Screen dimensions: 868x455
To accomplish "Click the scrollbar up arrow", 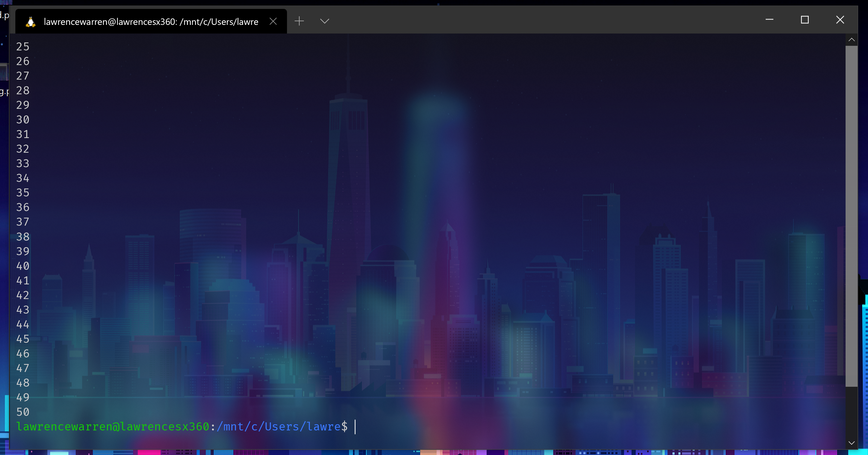I will click(x=852, y=39).
